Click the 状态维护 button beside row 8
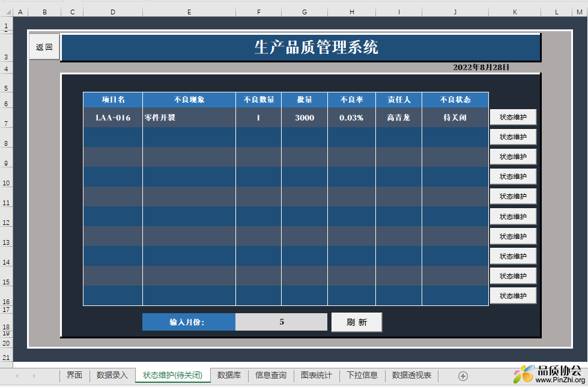The image size is (588, 387). [x=513, y=137]
